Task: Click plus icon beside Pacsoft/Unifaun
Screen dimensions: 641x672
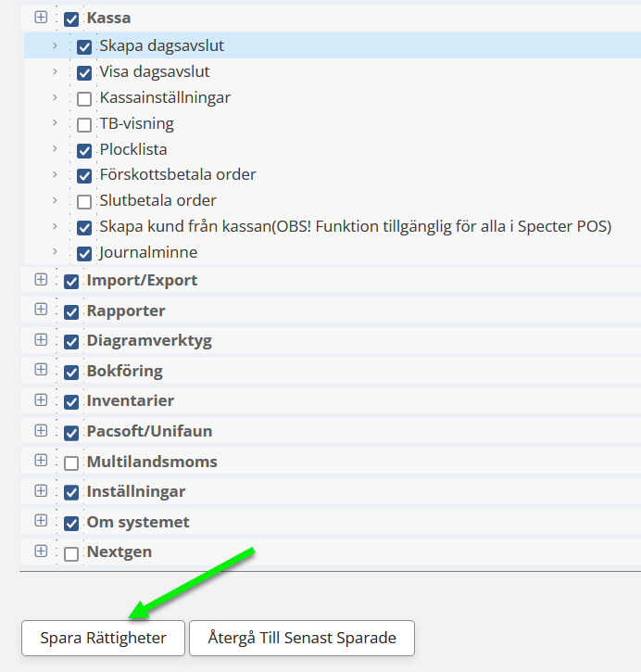Action: 41,430
